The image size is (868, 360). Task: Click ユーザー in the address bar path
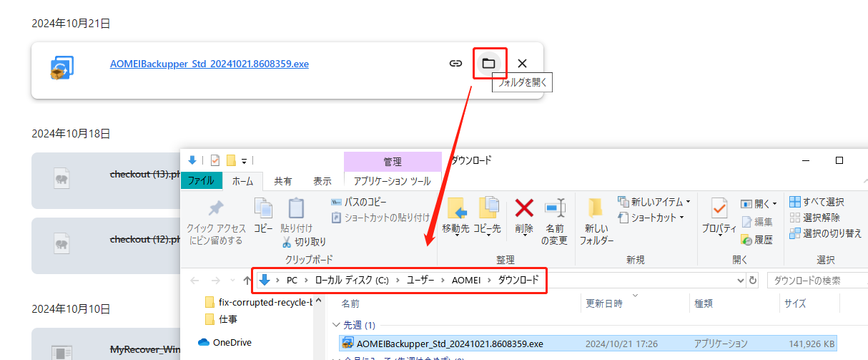click(421, 280)
